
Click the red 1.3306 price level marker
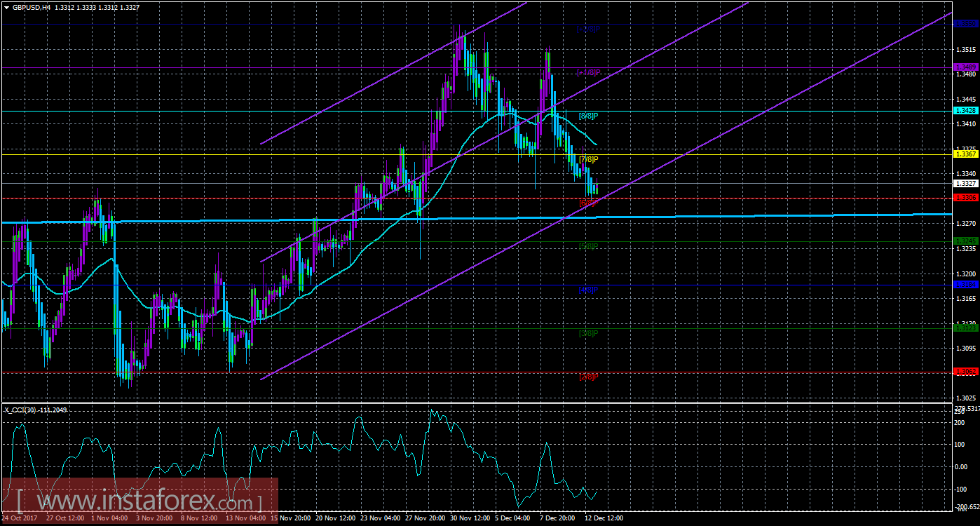click(x=966, y=198)
